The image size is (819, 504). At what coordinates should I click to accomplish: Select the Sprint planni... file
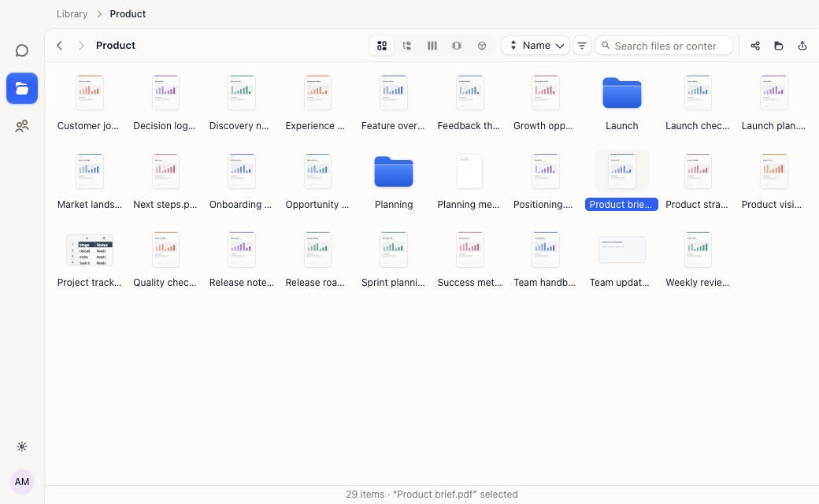tap(393, 260)
